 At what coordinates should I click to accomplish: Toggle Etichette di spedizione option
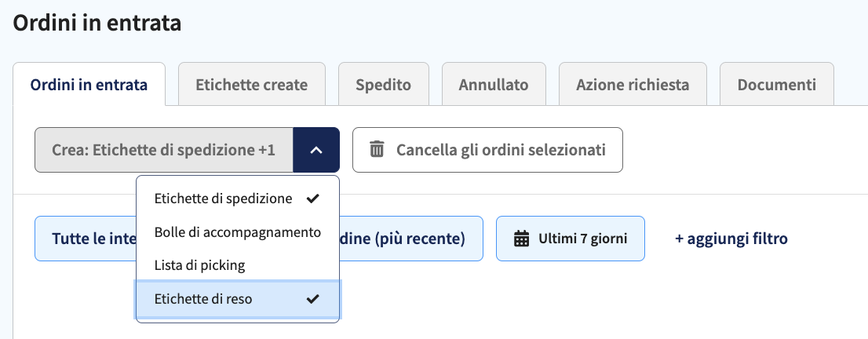coord(238,199)
